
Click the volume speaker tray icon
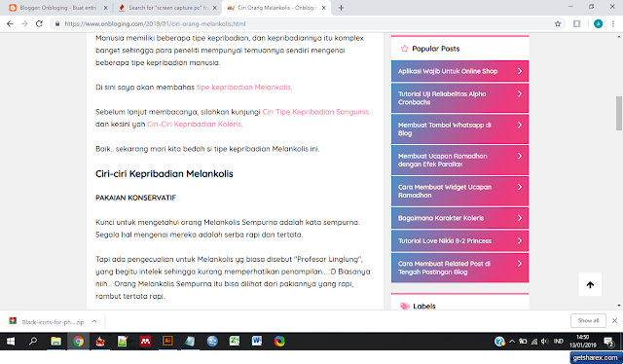tap(545, 342)
